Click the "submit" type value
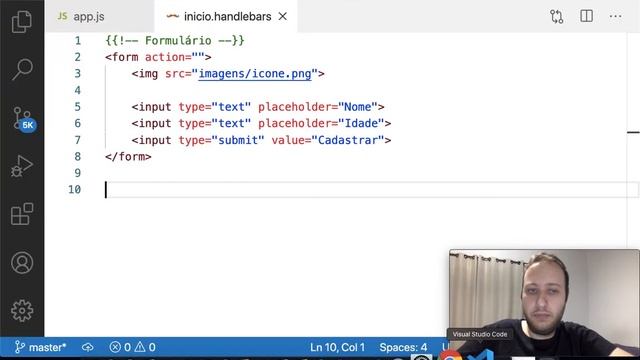Screen dimensions: 640x360 pos(238,140)
